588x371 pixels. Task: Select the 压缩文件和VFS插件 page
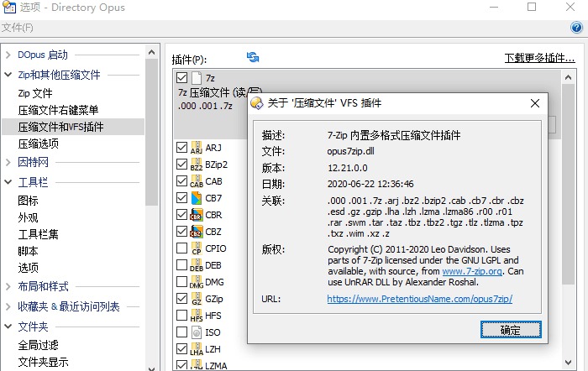73,127
